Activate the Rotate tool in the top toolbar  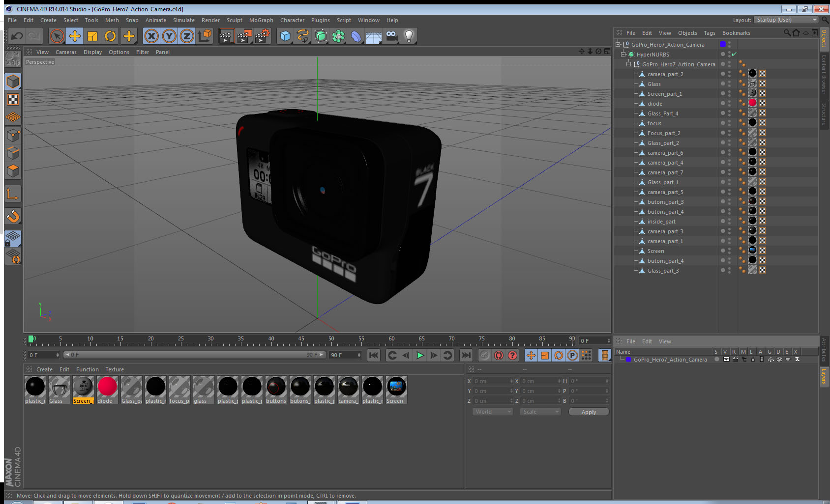click(110, 36)
